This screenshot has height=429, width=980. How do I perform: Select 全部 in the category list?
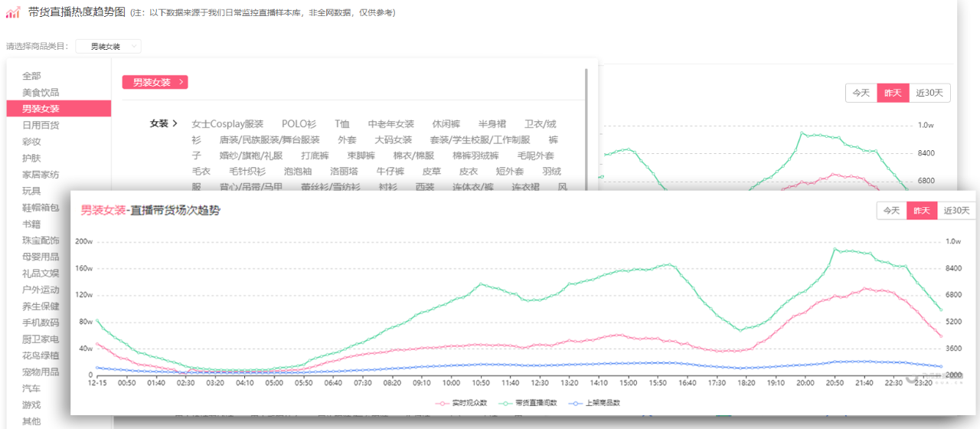[x=31, y=76]
